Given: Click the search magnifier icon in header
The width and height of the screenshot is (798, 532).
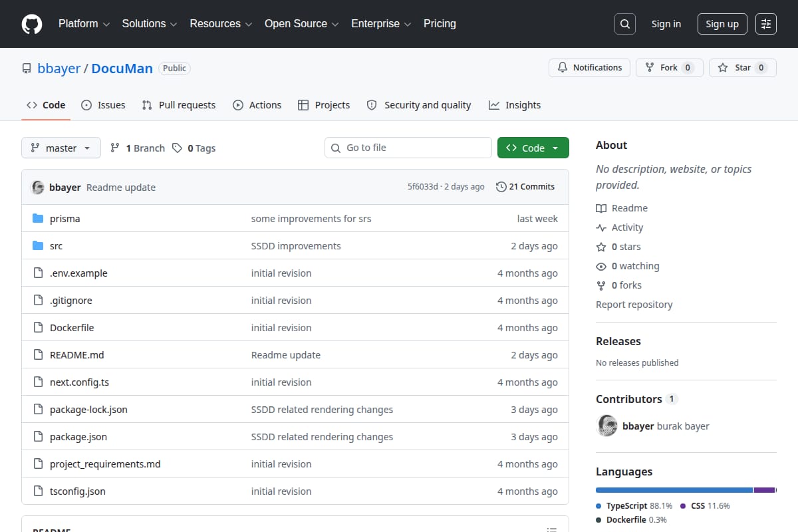Looking at the screenshot, I should 624,24.
